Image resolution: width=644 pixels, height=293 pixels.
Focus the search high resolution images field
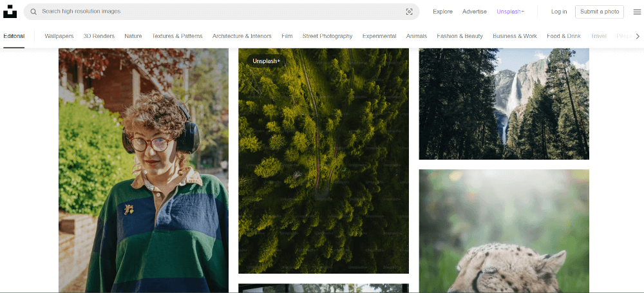[222, 12]
